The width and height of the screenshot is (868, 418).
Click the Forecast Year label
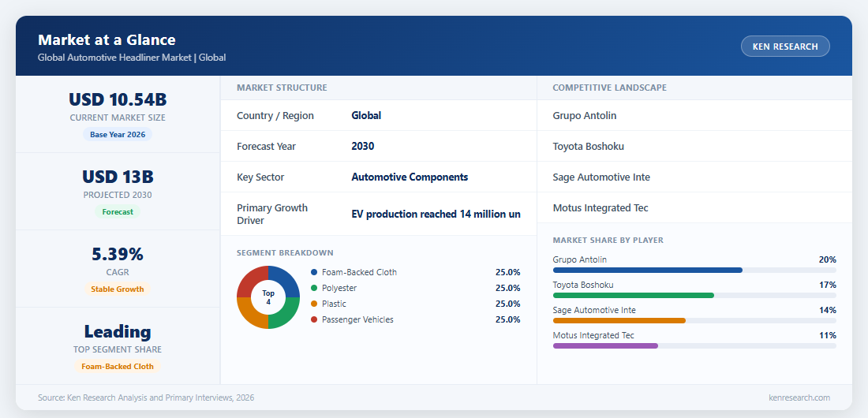click(x=266, y=146)
